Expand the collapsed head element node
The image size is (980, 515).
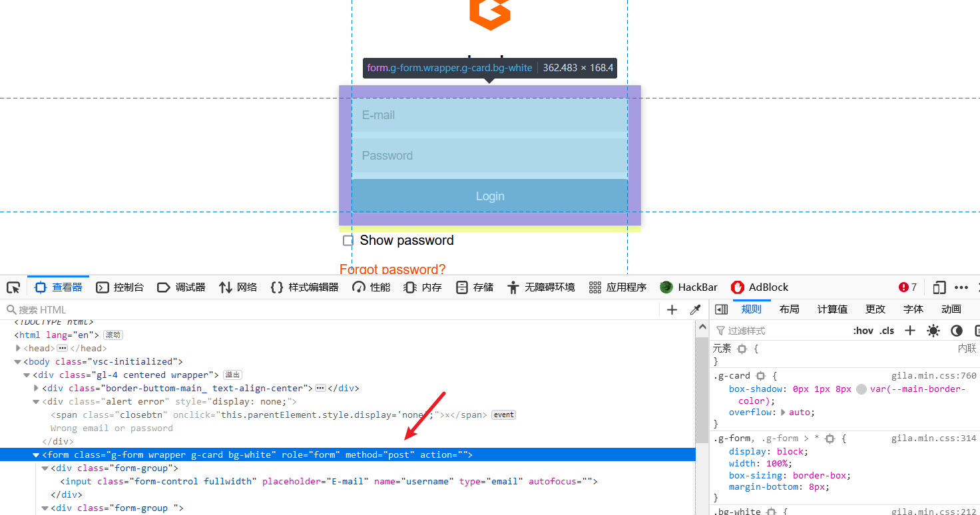coord(18,348)
